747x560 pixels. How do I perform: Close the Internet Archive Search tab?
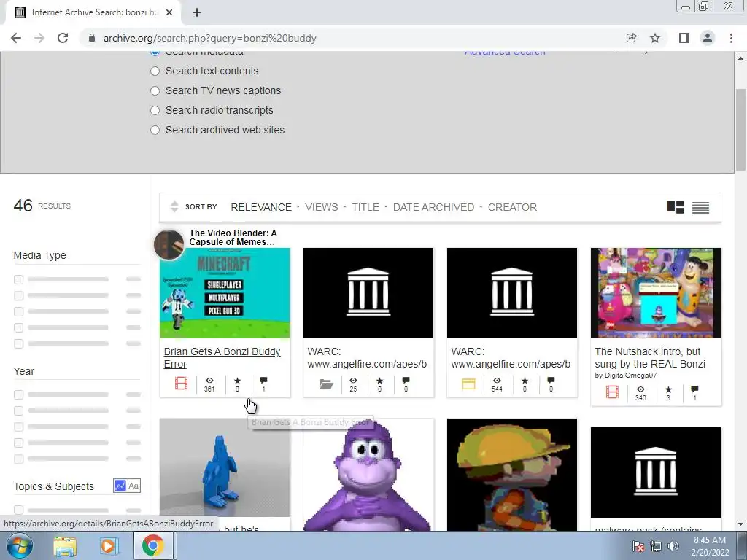pos(169,12)
